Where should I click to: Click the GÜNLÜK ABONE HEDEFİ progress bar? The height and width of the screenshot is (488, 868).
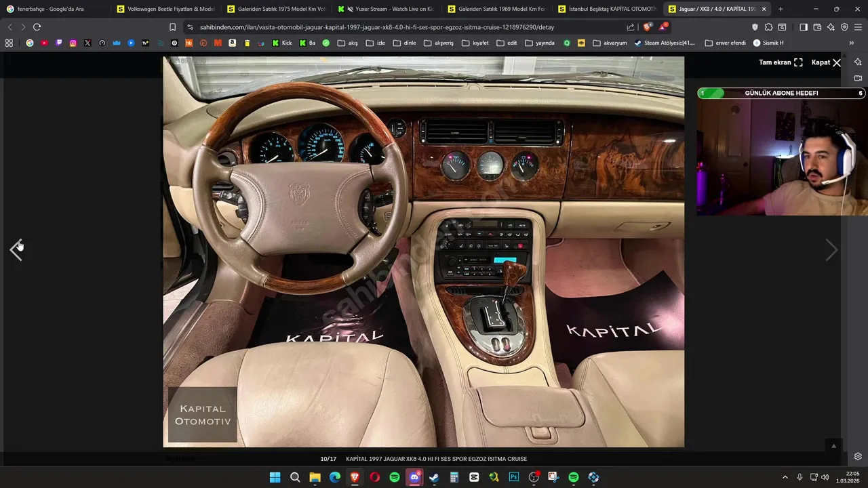782,93
